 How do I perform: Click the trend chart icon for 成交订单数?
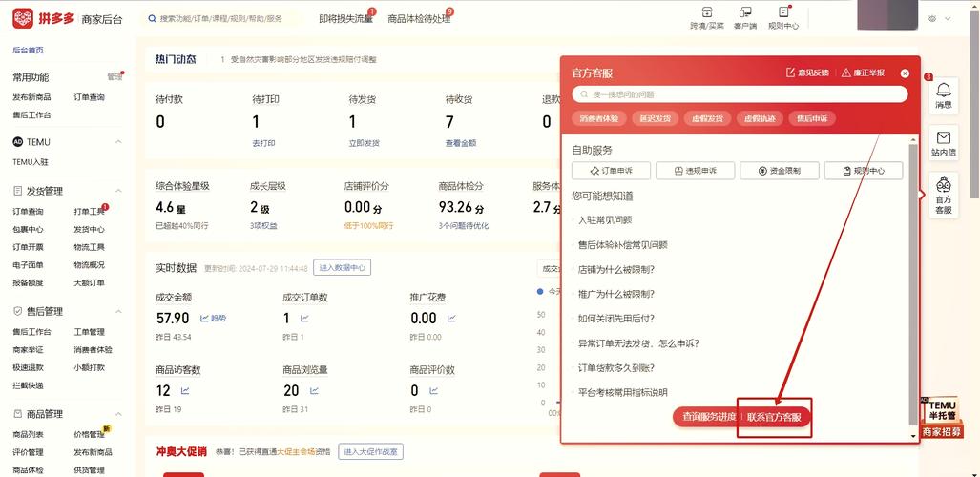[x=304, y=319]
